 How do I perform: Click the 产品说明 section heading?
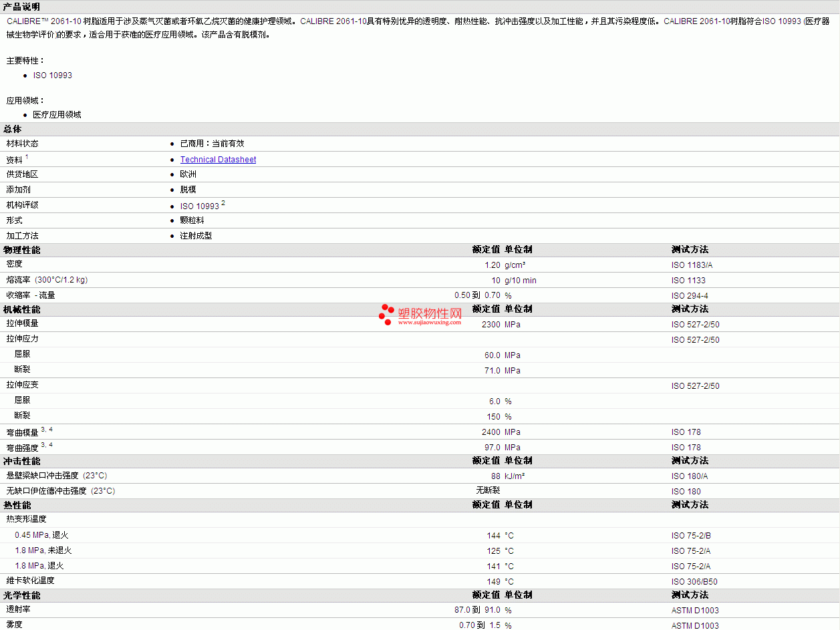pos(21,7)
